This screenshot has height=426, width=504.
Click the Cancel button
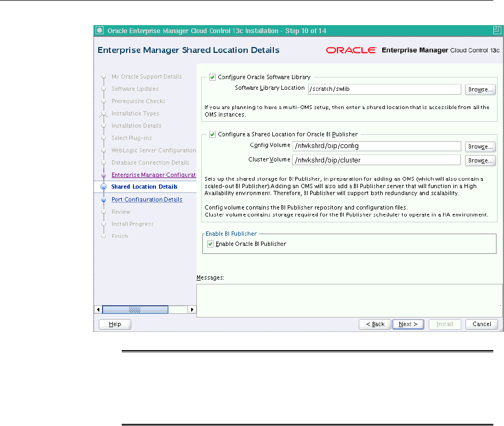pyautogui.click(x=482, y=324)
